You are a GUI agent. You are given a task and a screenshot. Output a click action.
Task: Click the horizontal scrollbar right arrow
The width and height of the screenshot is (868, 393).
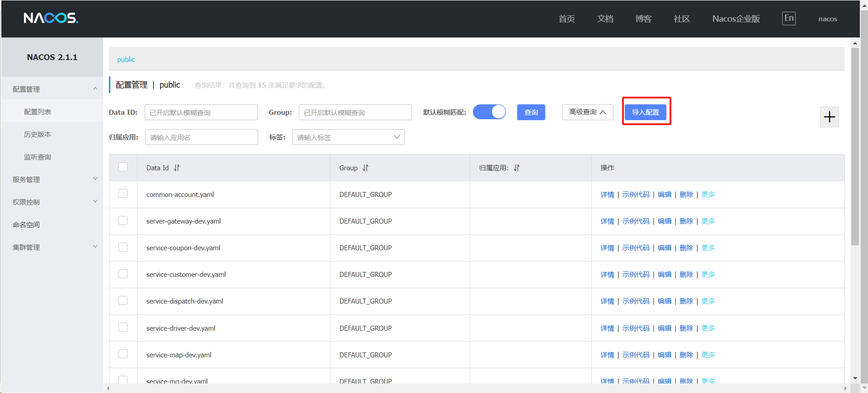point(845,388)
